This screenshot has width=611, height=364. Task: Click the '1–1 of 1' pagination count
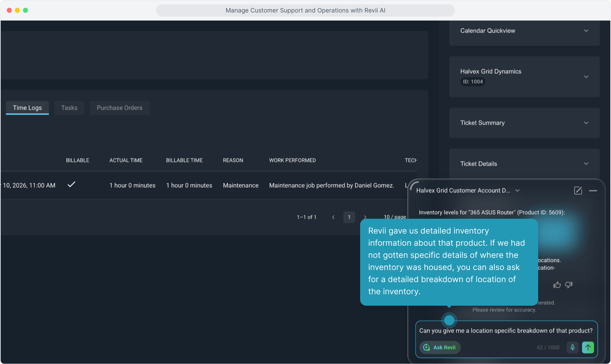(307, 217)
